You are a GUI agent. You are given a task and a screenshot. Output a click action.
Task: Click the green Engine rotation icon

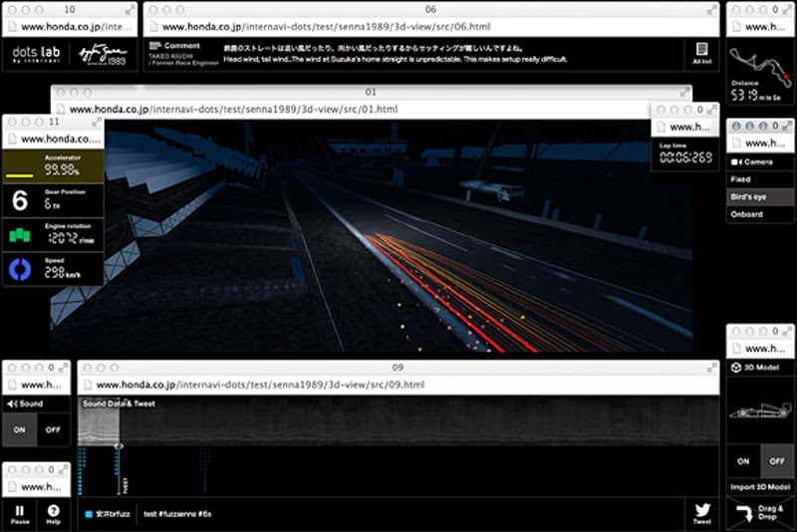point(20,235)
